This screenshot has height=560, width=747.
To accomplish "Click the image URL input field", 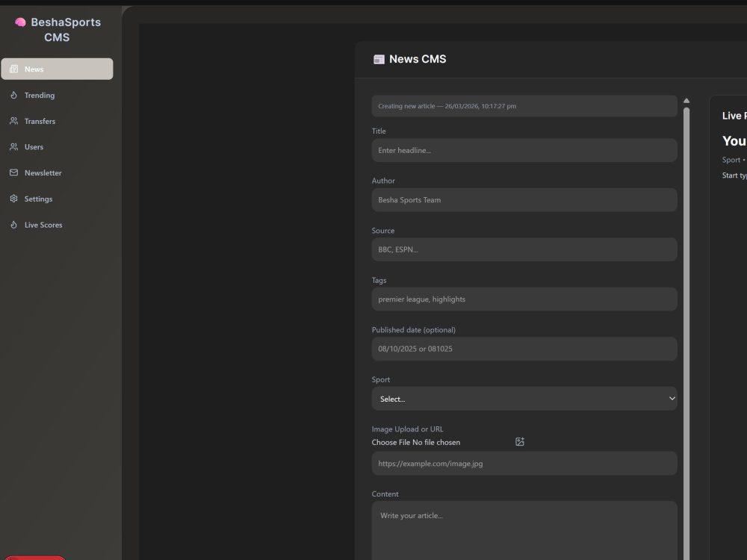I will (524, 464).
